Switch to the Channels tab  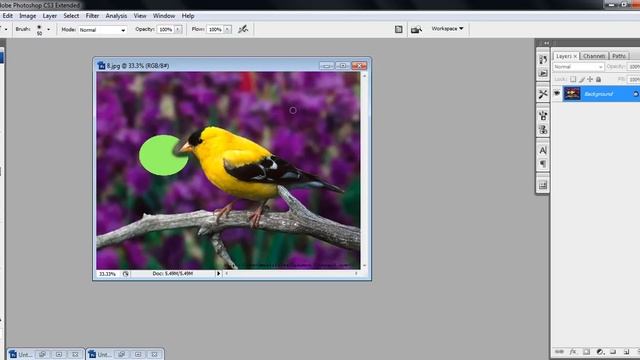594,56
